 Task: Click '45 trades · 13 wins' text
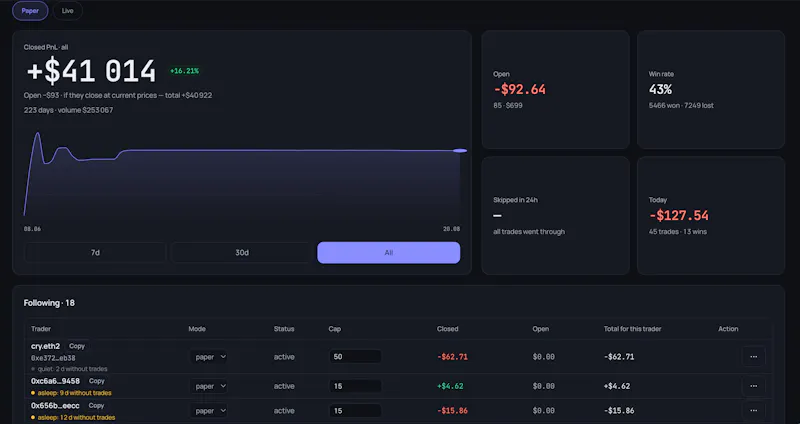[678, 232]
